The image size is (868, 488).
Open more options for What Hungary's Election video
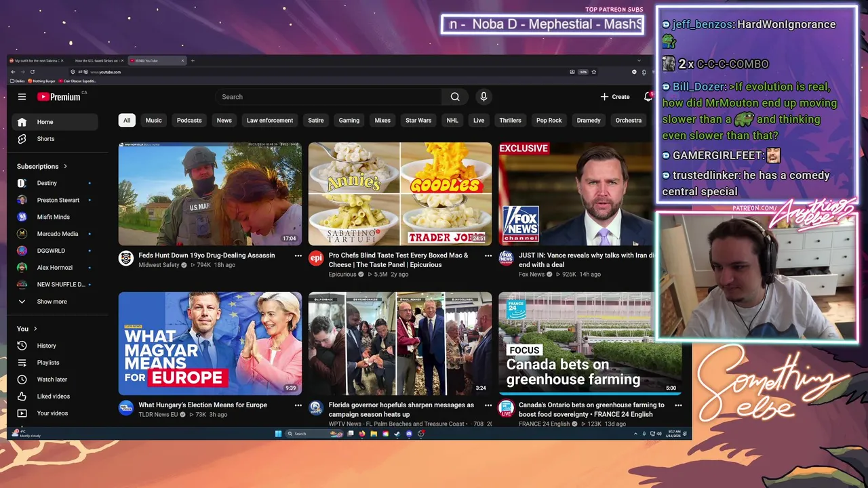(x=298, y=405)
